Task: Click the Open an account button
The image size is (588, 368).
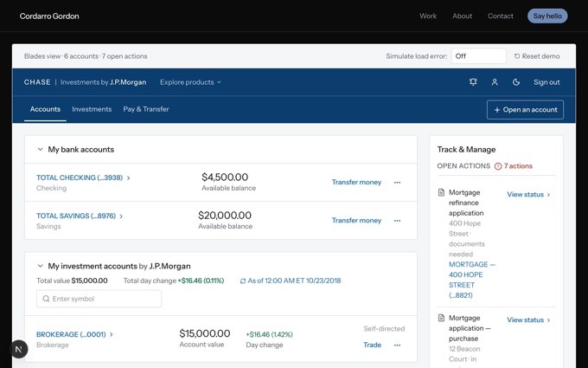Action: (x=525, y=110)
